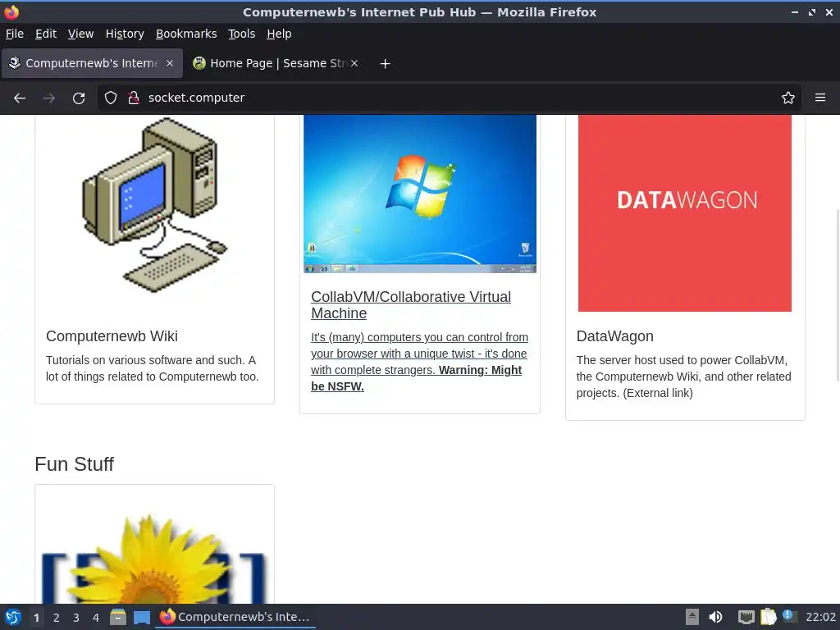Open the tracking protection shield icon

point(111,98)
